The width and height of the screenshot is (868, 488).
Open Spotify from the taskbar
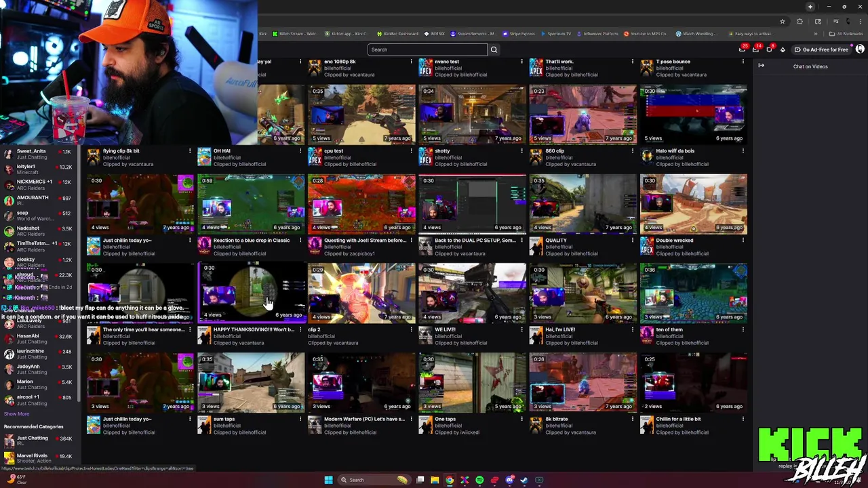pos(479,480)
